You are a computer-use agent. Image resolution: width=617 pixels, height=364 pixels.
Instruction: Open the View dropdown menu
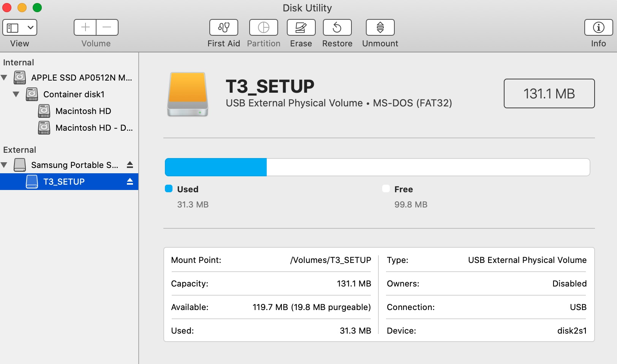pyautogui.click(x=20, y=27)
